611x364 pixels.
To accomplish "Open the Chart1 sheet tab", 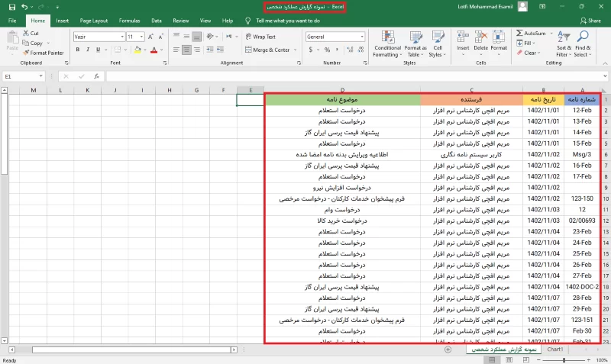I will click(x=554, y=349).
